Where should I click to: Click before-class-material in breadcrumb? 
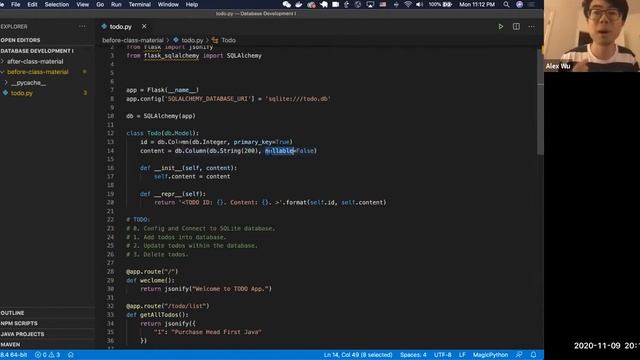pyautogui.click(x=133, y=40)
